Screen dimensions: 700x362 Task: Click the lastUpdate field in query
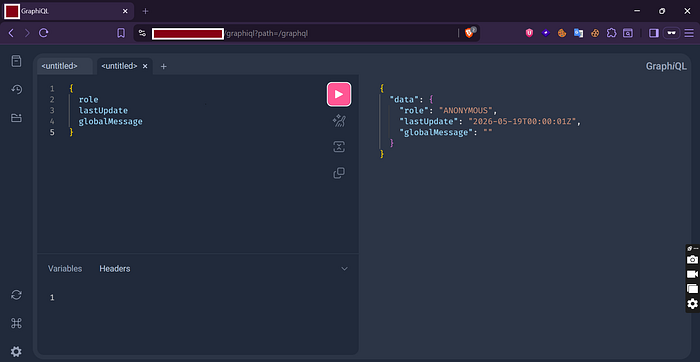[103, 110]
